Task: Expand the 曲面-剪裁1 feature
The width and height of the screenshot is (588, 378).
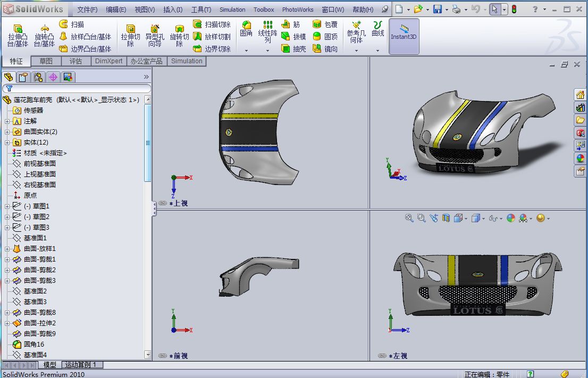Action: [x=7, y=259]
